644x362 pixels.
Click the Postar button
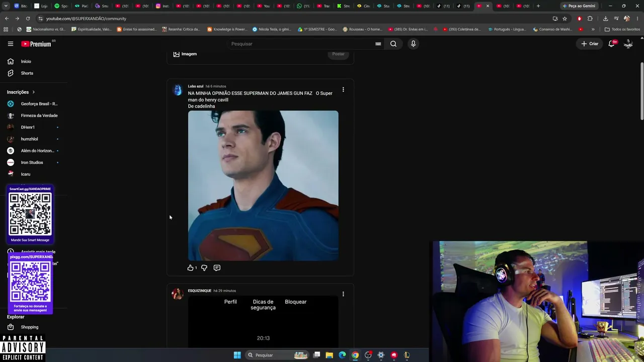338,54
